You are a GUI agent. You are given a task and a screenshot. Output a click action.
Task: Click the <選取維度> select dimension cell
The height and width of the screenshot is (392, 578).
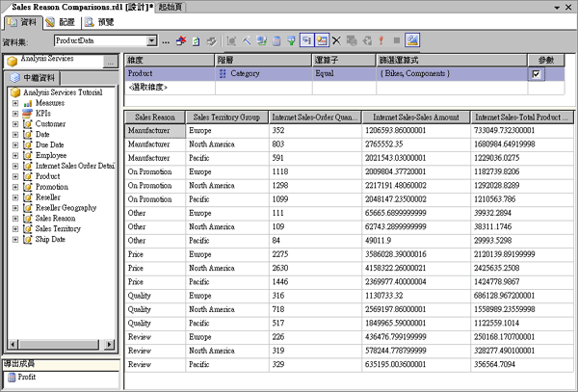149,88
